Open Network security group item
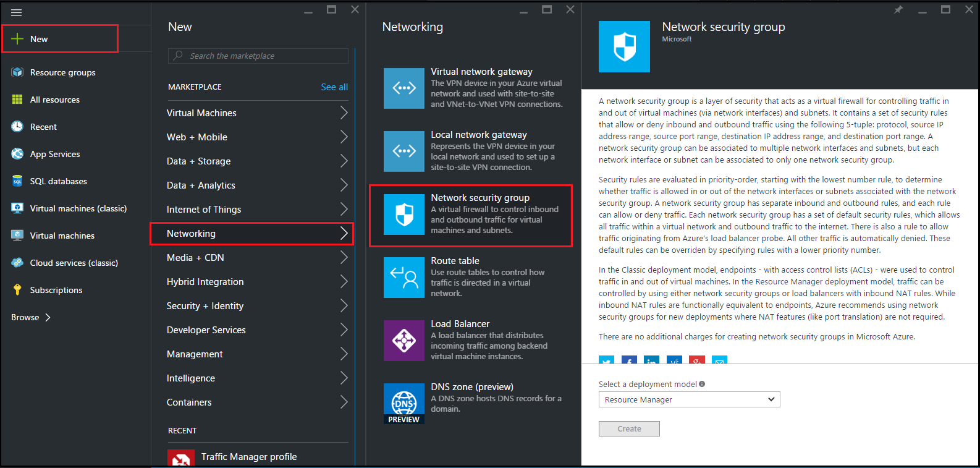Image resolution: width=980 pixels, height=468 pixels. (x=471, y=215)
